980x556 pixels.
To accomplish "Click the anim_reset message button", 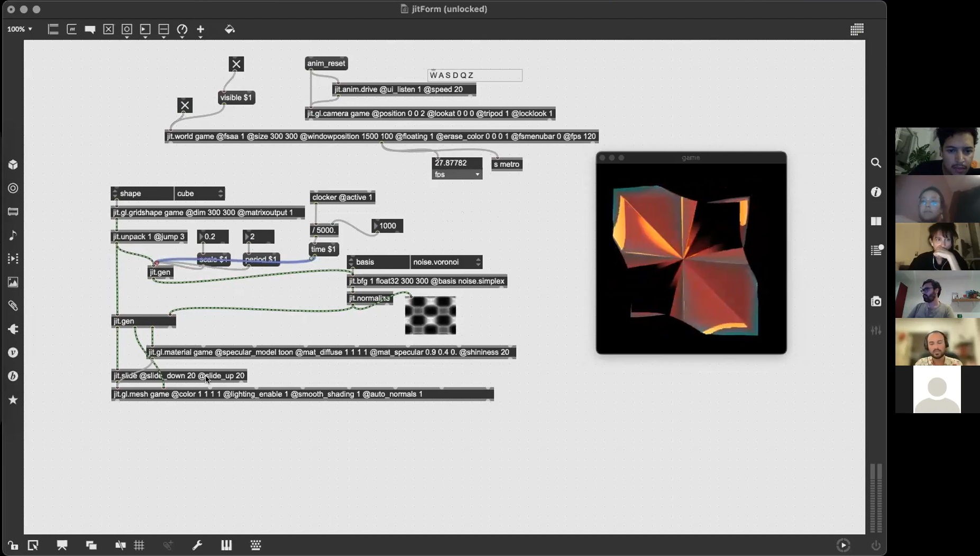I will point(326,63).
